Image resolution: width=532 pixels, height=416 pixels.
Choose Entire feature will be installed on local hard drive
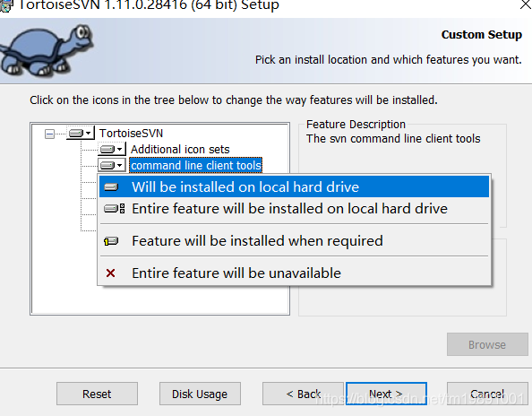pos(294,209)
